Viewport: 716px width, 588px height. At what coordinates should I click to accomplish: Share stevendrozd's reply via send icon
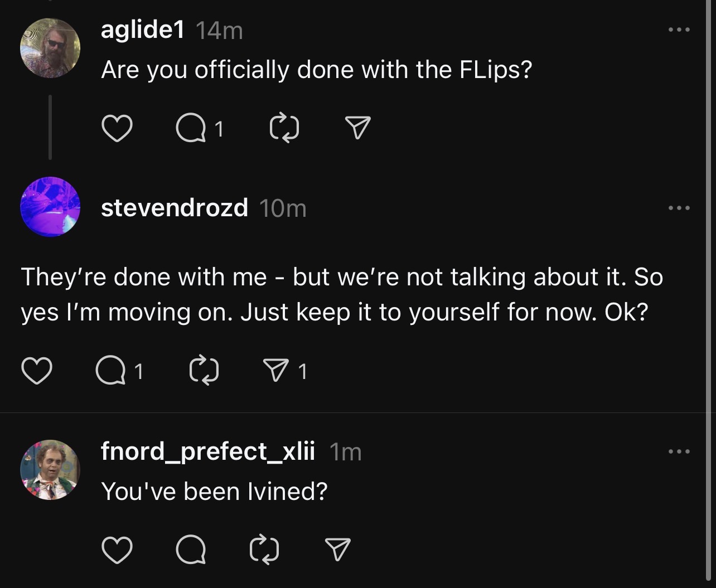point(277,371)
